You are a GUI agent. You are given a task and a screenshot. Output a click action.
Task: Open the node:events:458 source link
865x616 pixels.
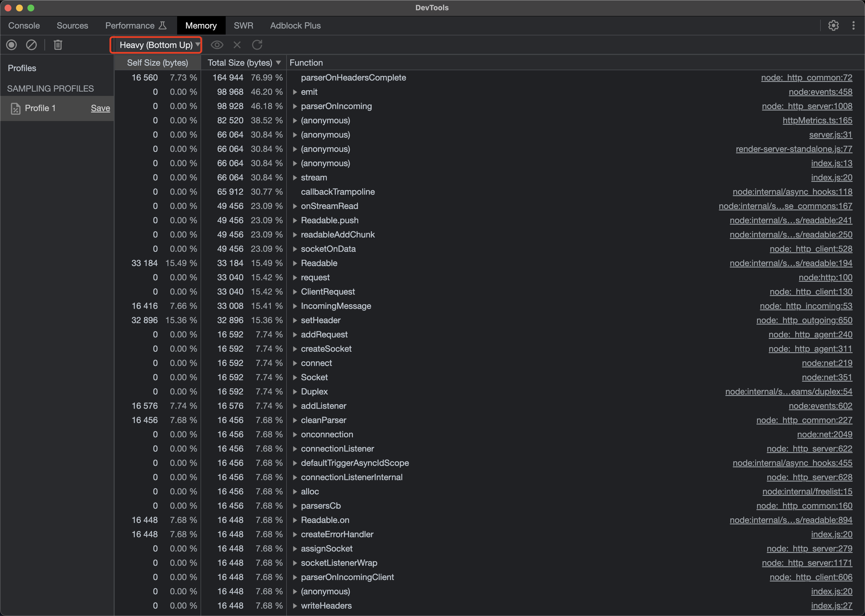[821, 92]
